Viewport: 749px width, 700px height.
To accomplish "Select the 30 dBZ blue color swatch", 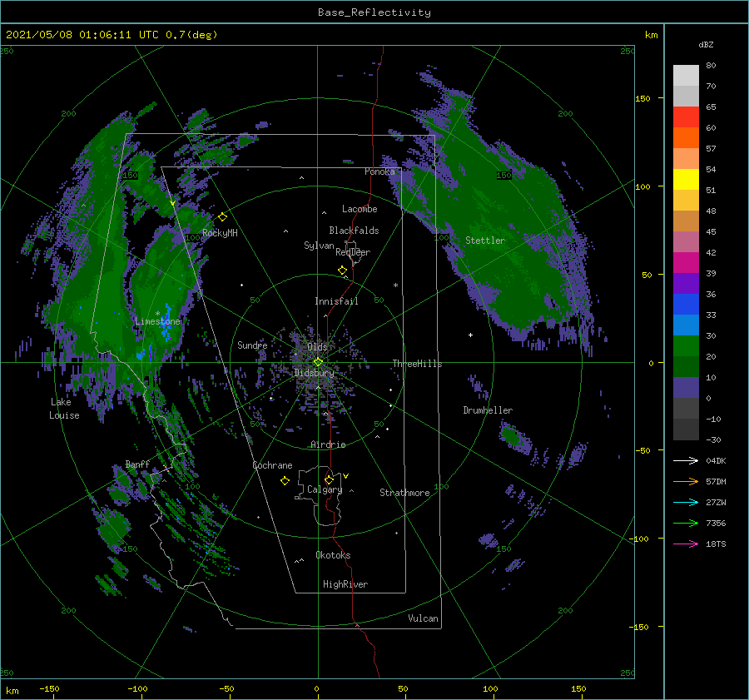I will pyautogui.click(x=686, y=325).
